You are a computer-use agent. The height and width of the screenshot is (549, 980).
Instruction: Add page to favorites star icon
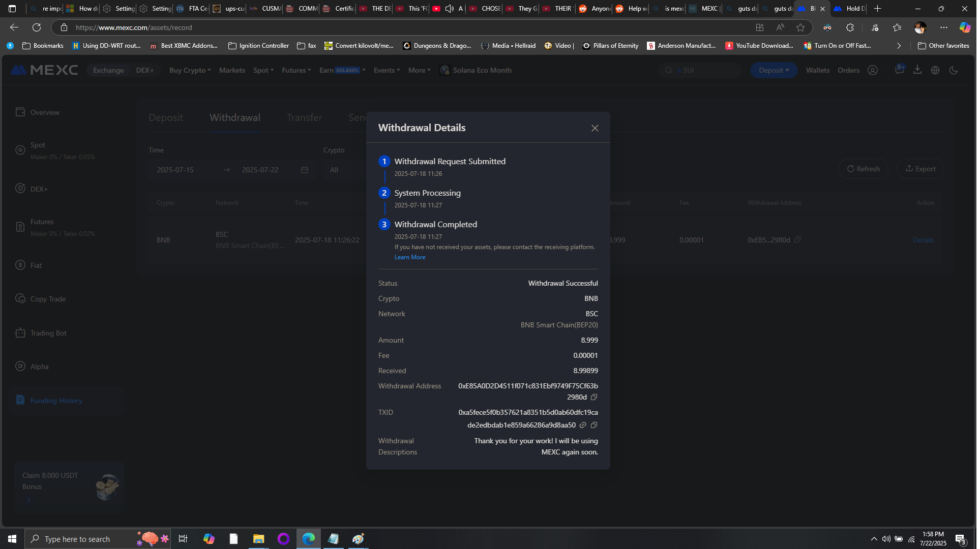800,27
